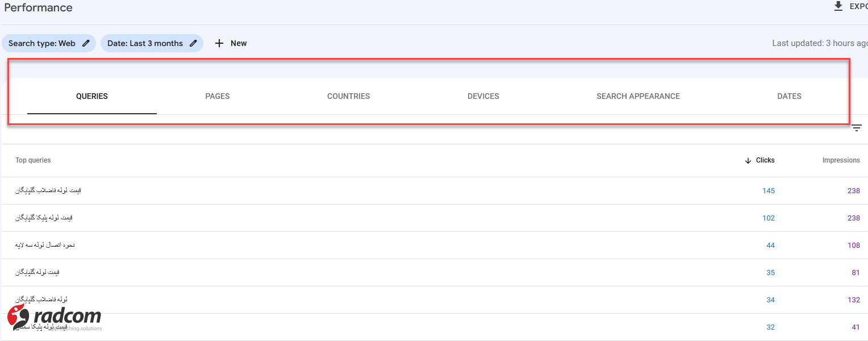This screenshot has width=868, height=341.
Task: Switch to the PAGES tab
Action: (x=218, y=96)
